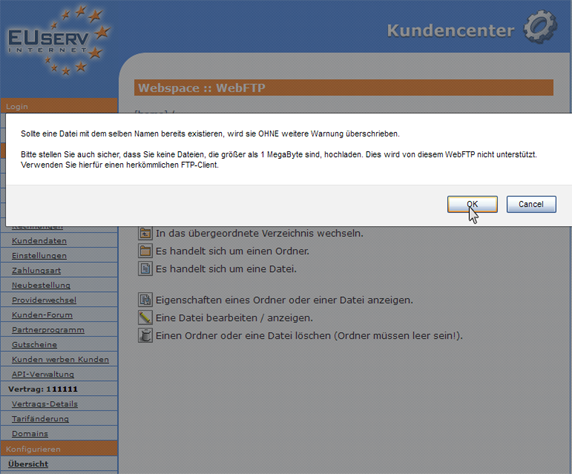
Task: Click text 'Eigenschaften eines Ordner oder einer Datei anzeigen.'
Action: [x=284, y=300]
